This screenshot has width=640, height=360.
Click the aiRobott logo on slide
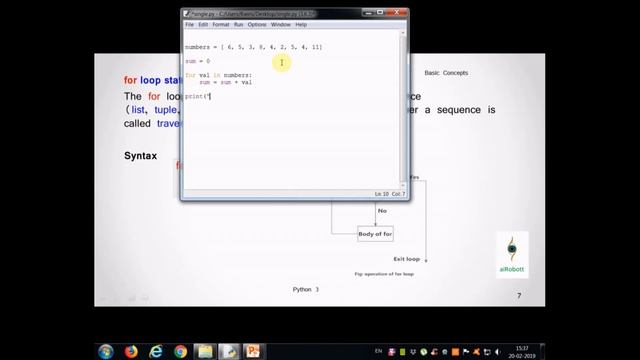512,255
